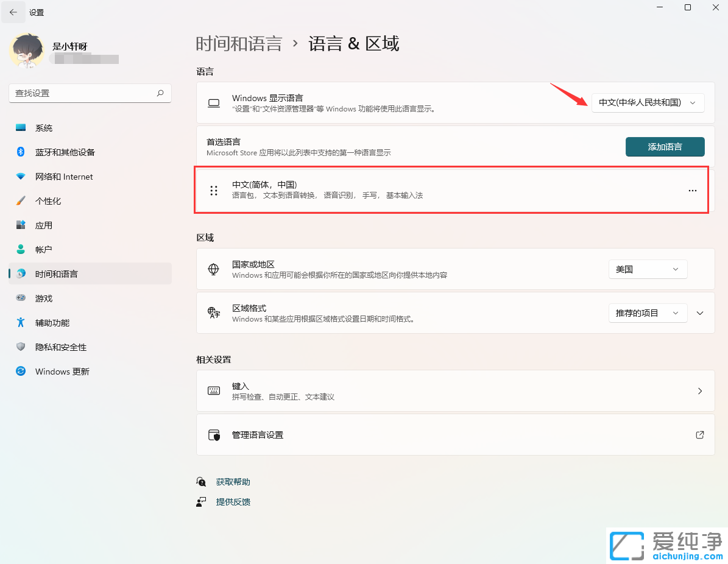Go to 时间和语言 breadcrumb
Viewport: 728px width, 564px height.
coord(239,44)
